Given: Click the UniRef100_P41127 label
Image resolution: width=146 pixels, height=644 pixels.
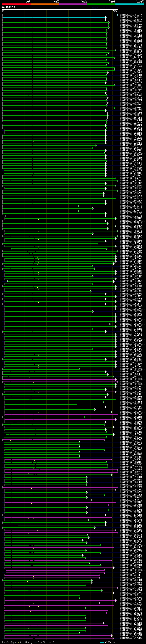Looking at the screenshot, I should (x=131, y=55).
